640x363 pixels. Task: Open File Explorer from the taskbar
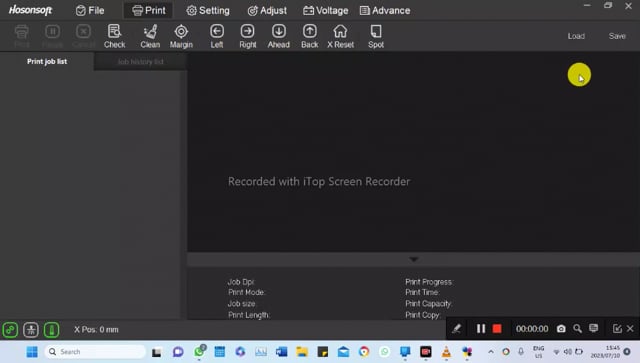pyautogui.click(x=302, y=352)
